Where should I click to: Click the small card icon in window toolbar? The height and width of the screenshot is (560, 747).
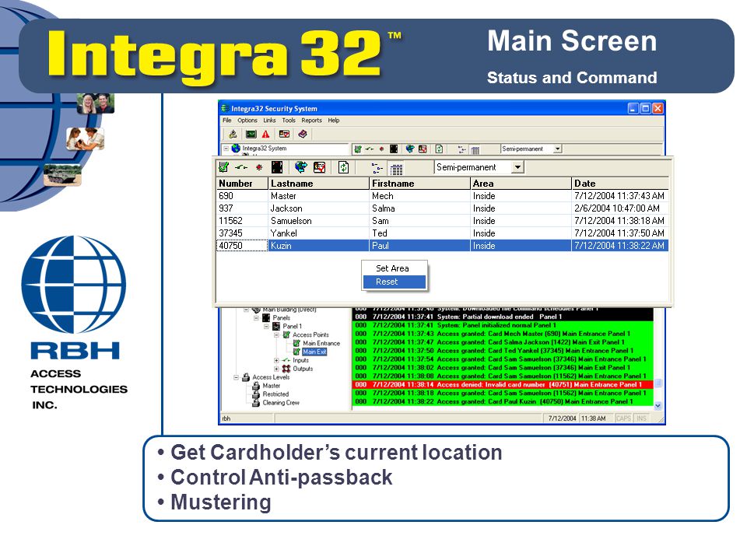pos(423,149)
